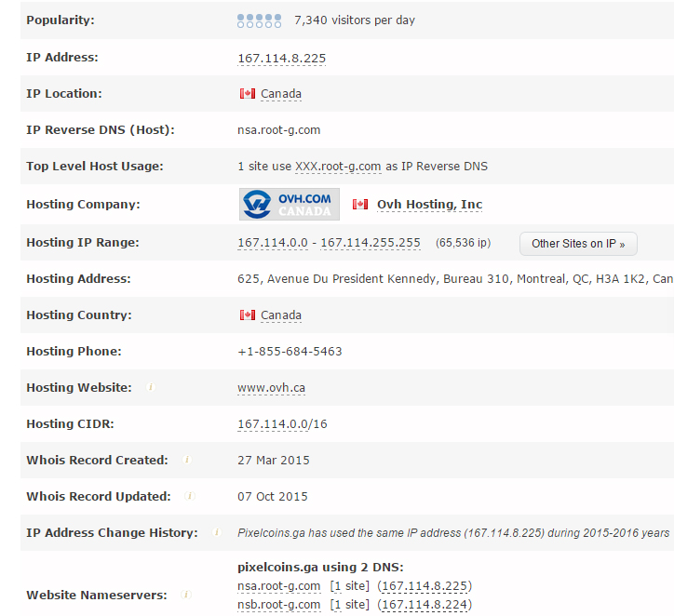Open the Ovh Hosting, Inc company link

coord(429,205)
